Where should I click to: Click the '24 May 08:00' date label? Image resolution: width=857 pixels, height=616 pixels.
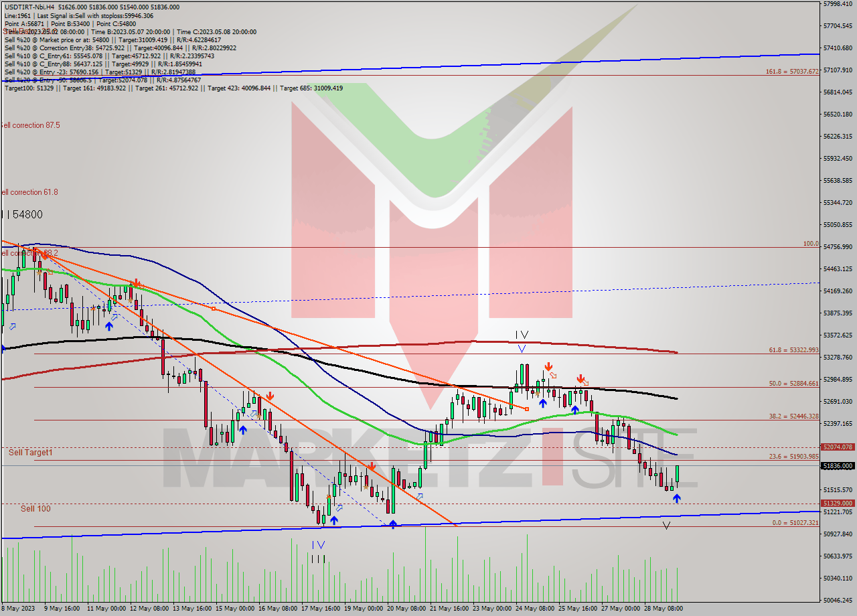[x=534, y=609]
